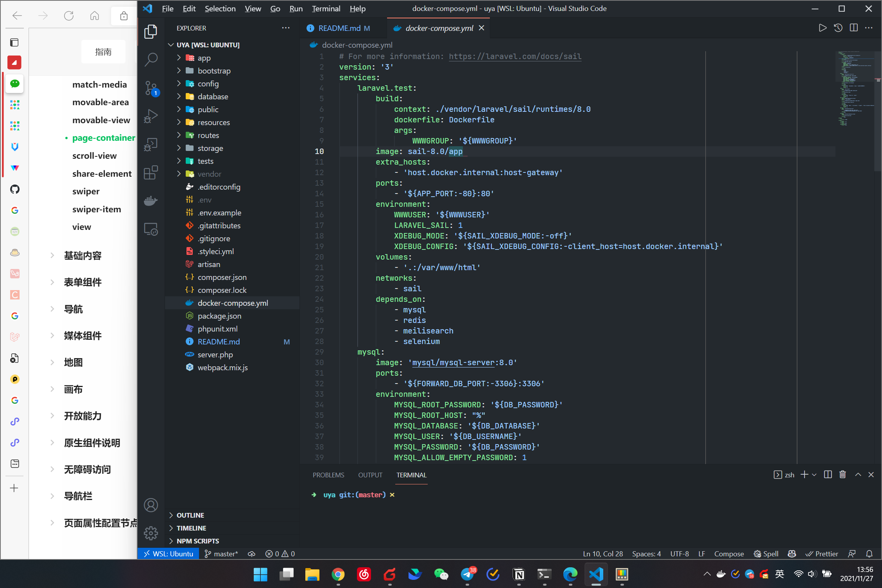882x588 pixels.
Task: Click the editor vertical scrollbar
Action: pyautogui.click(x=878, y=111)
